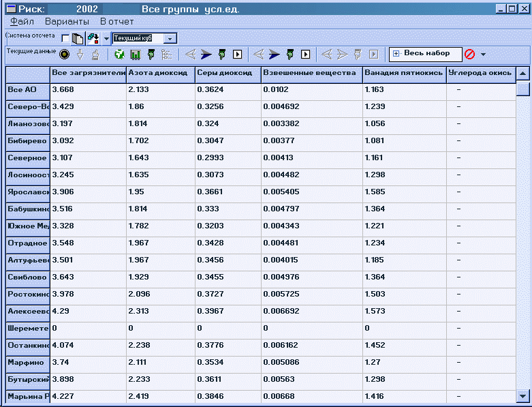Click the green hand in first navigation group

pos(222,55)
